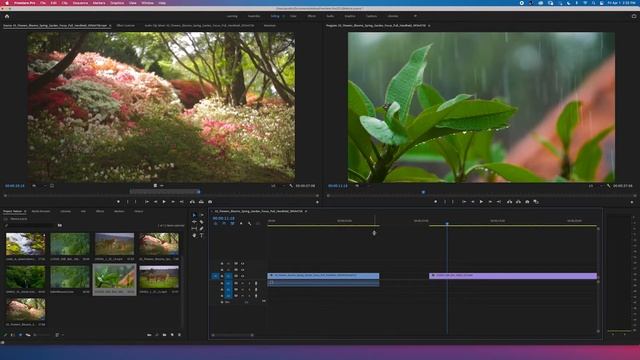Screen dimensions: 640x360
Task: Open the Project panel menu
Action: click(25, 211)
